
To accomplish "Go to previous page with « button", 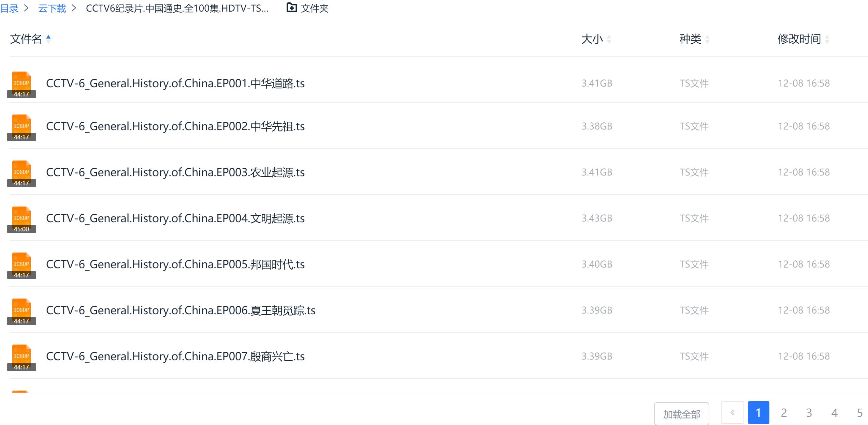I will click(732, 413).
